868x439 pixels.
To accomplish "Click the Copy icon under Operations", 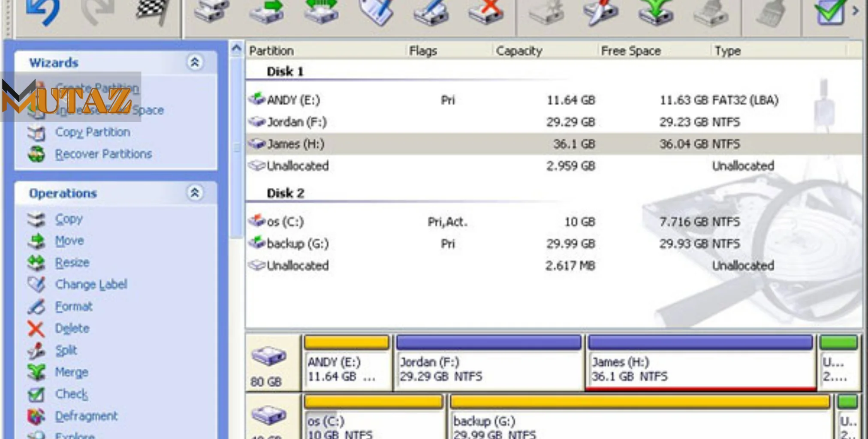I will 36,219.
